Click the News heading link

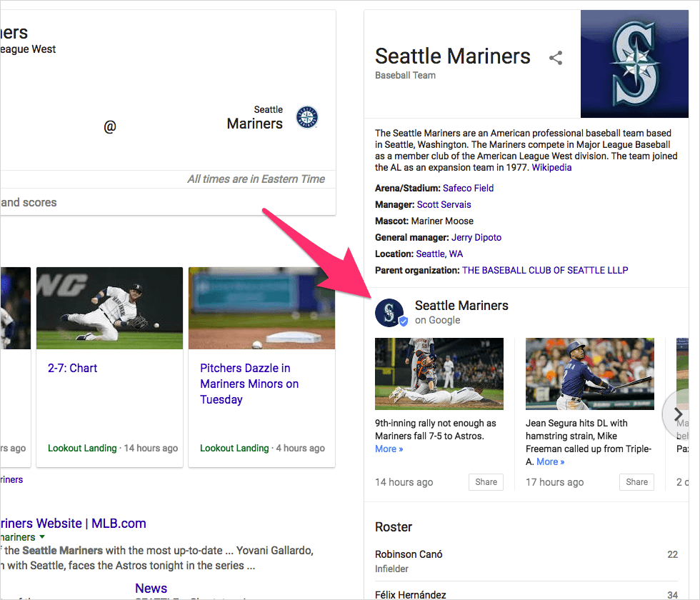(x=151, y=588)
